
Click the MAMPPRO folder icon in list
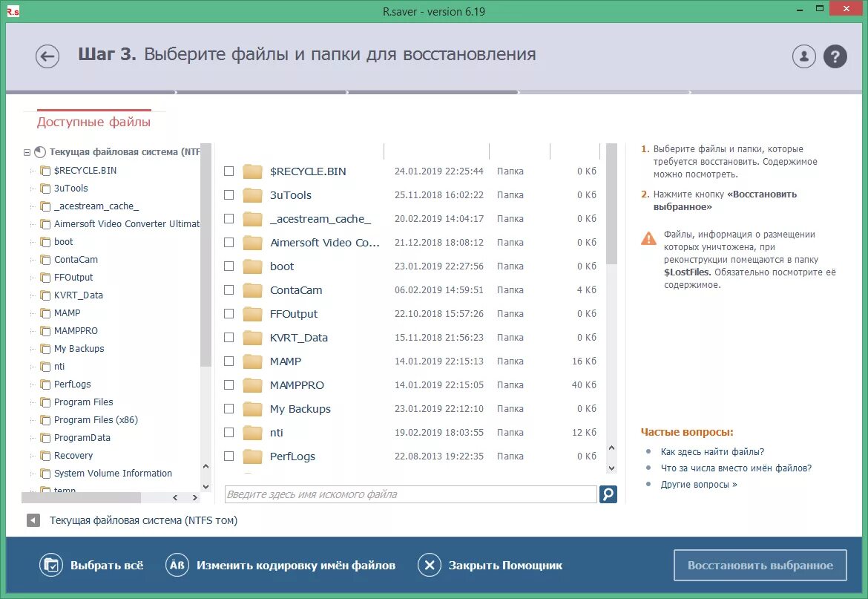252,384
